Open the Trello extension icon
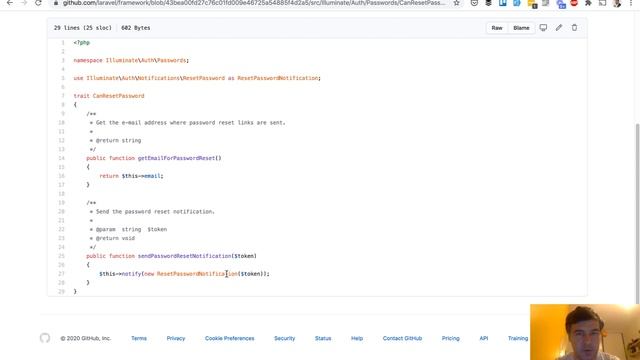Viewport: 640px width, 360px height. [502, 3]
